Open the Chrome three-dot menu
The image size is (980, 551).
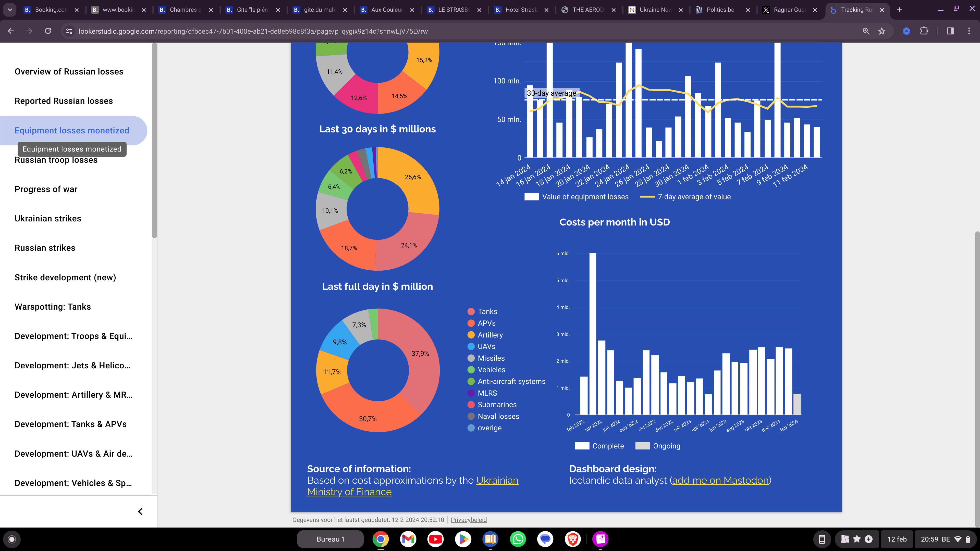969,31
